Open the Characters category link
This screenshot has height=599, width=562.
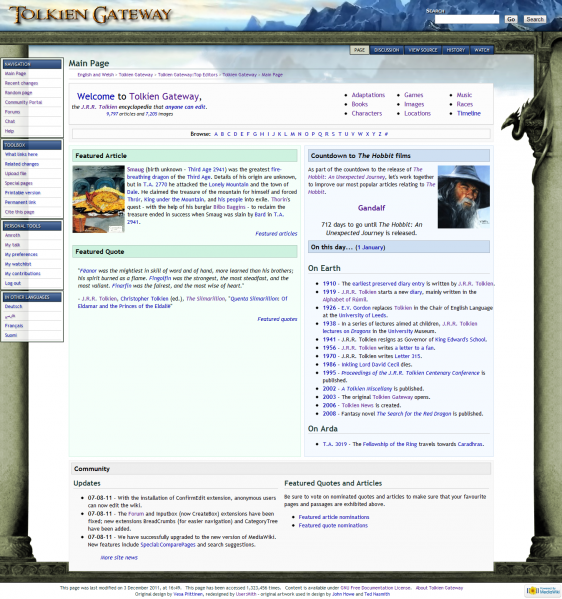[367, 113]
